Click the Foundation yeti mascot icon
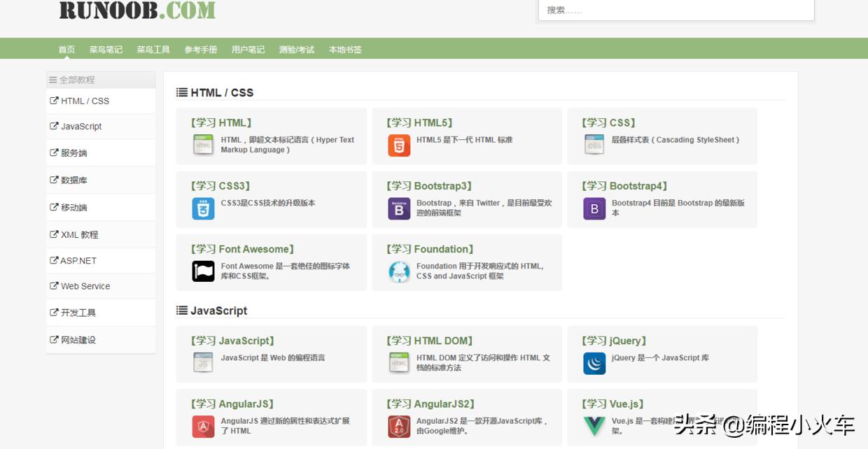Screen dimensions: 868x449 (399, 271)
